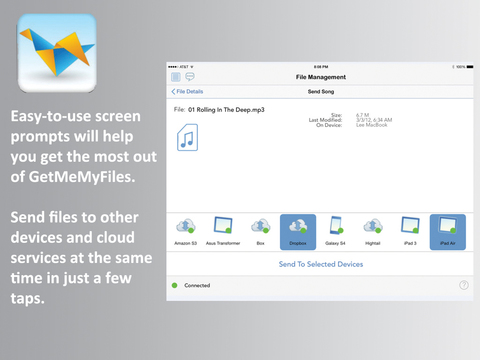Screen dimensions: 480x360
Task: Deselect the iPad Air device
Action: click(448, 232)
